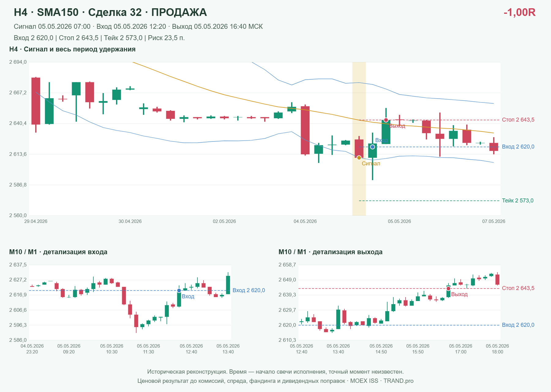This screenshot has width=551, height=392.
Task: Click the Вход 2 620,0 label in entry detail chart
Action: (249, 290)
